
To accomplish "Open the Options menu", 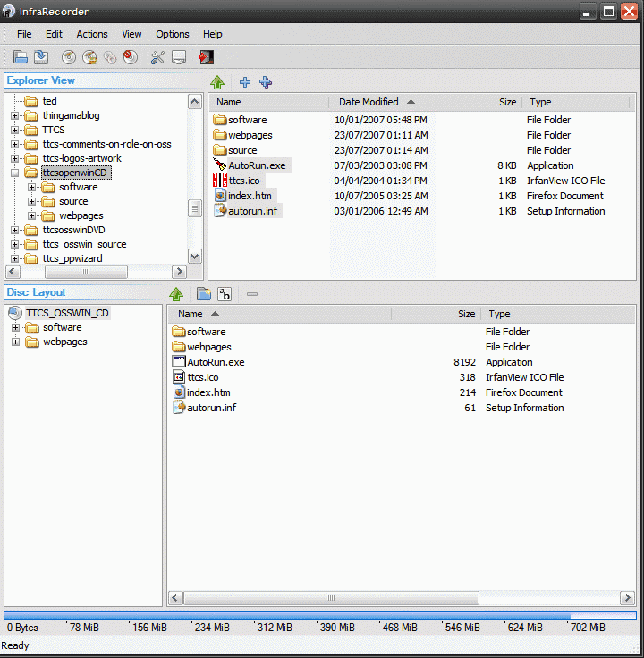I will tap(172, 34).
